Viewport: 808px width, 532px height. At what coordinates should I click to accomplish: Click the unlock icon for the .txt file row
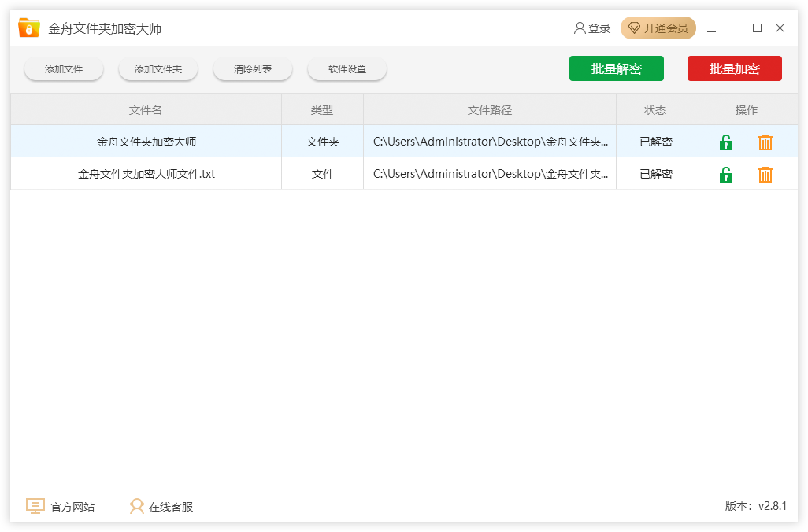point(725,175)
